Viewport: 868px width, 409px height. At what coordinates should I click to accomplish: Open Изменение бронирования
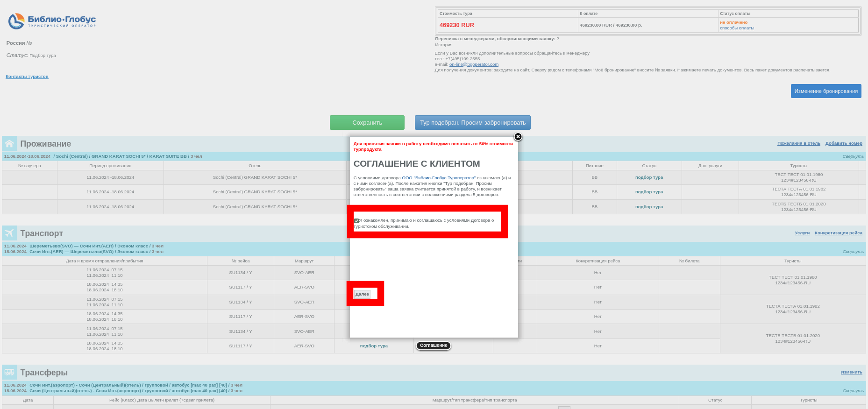(x=825, y=91)
